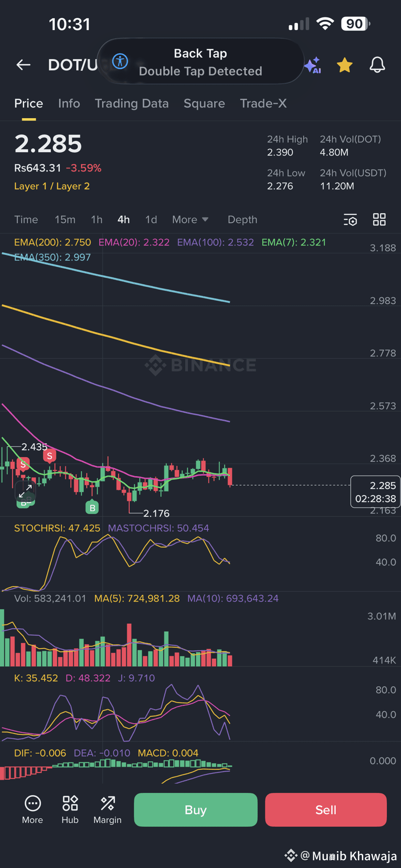The width and height of the screenshot is (401, 868).
Task: Open chart indicator settings icon
Action: (350, 219)
